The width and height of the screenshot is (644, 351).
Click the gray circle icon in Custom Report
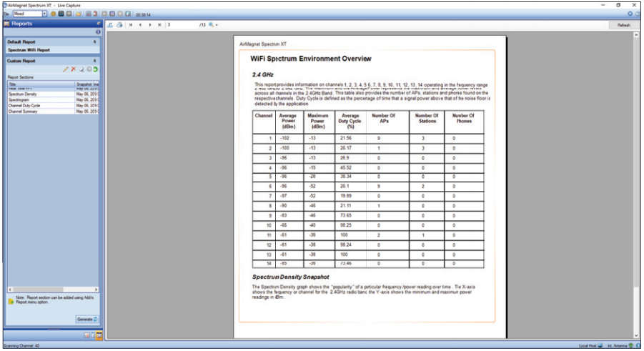(89, 69)
